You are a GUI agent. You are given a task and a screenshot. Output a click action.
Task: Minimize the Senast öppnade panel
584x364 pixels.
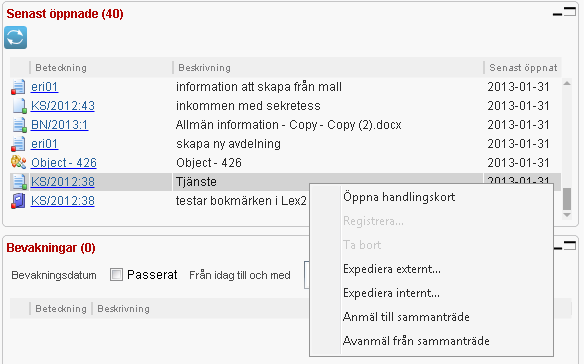pyautogui.click(x=557, y=15)
